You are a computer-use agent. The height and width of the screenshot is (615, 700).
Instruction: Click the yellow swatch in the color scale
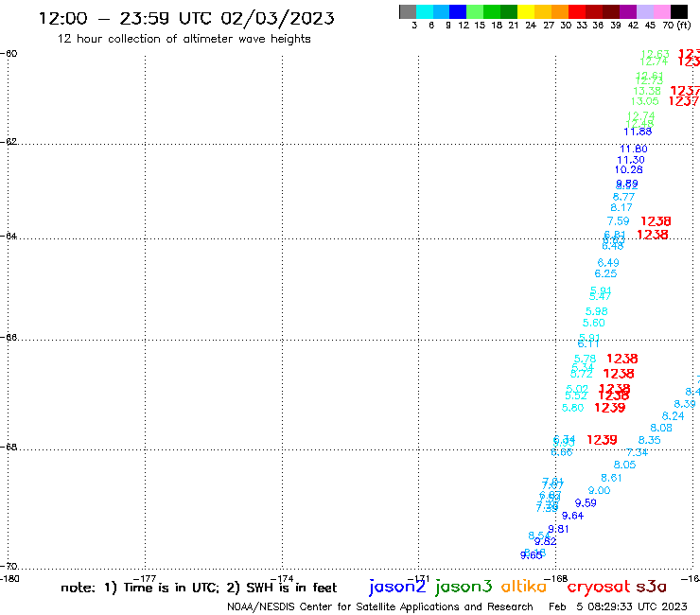[x=526, y=11]
